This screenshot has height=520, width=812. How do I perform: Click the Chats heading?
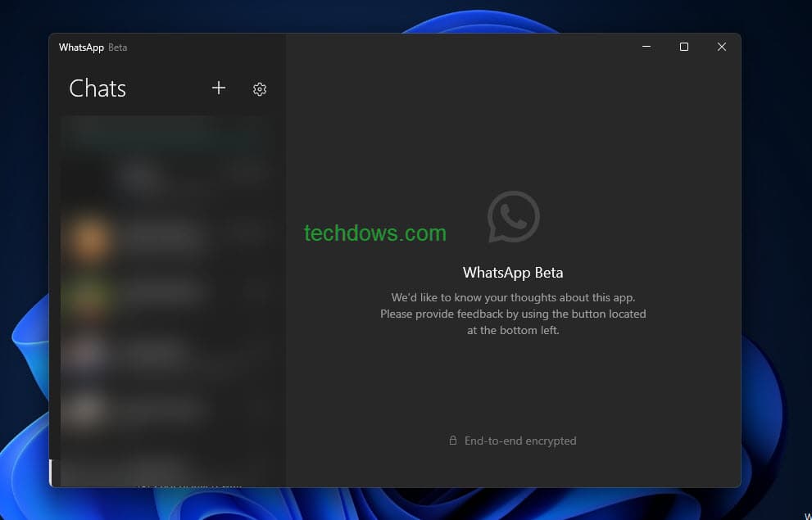[x=98, y=88]
